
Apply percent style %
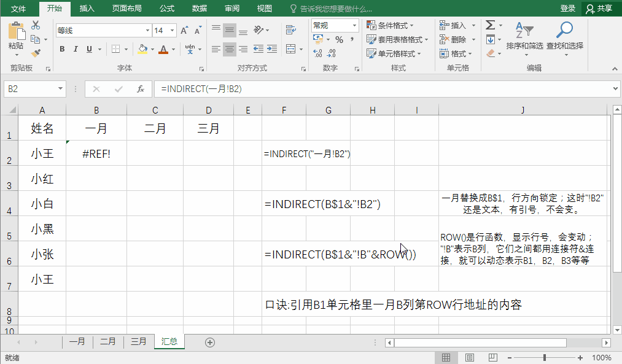coord(339,40)
